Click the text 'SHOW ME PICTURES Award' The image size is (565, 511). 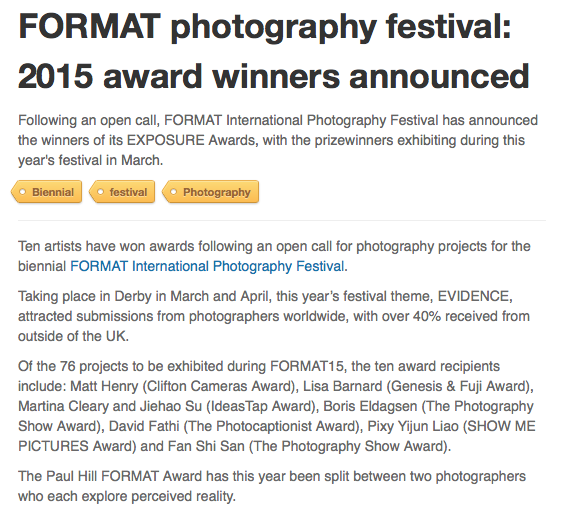pos(277,436)
